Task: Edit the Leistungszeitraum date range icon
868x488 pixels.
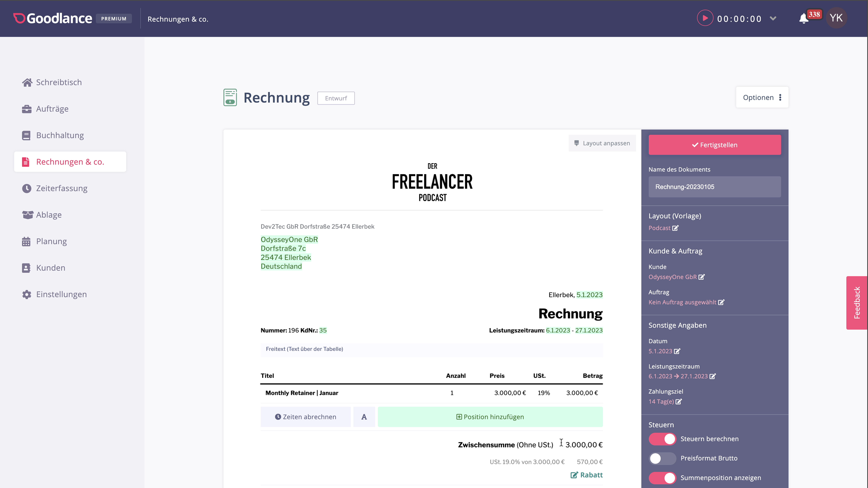Action: click(x=712, y=377)
